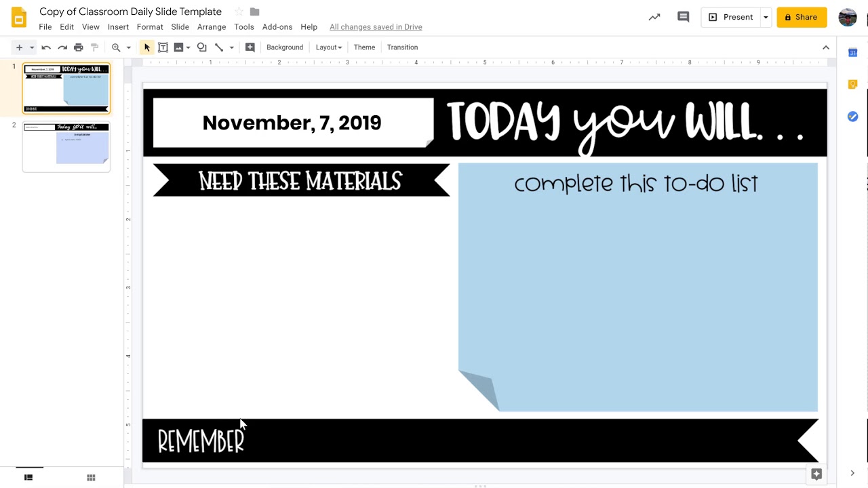This screenshot has width=868, height=488.
Task: Click the zoom magnifier tool
Action: (x=116, y=47)
